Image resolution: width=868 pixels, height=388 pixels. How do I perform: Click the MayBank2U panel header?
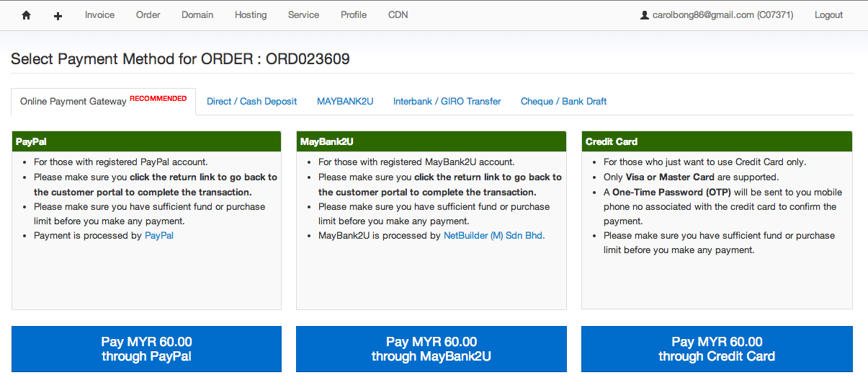431,141
